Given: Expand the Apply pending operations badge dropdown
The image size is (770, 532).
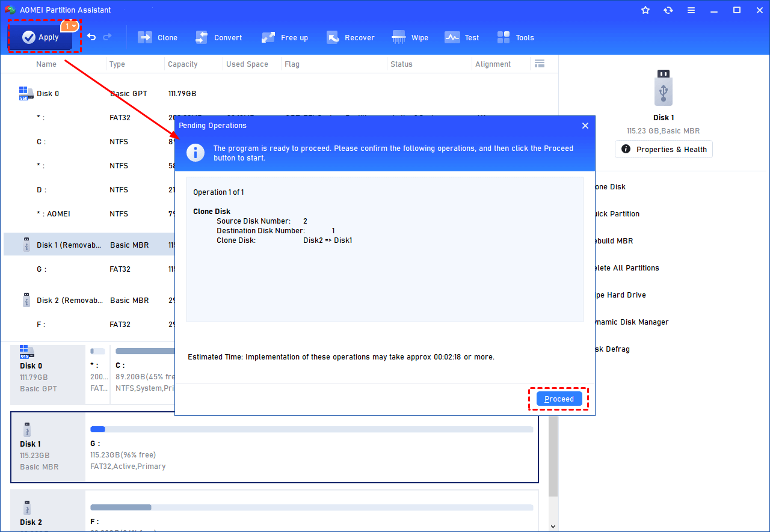Looking at the screenshot, I should coord(71,25).
